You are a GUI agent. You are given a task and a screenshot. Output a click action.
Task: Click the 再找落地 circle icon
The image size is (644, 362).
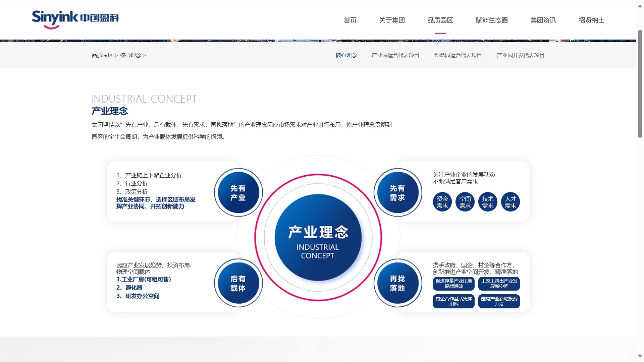click(x=398, y=283)
